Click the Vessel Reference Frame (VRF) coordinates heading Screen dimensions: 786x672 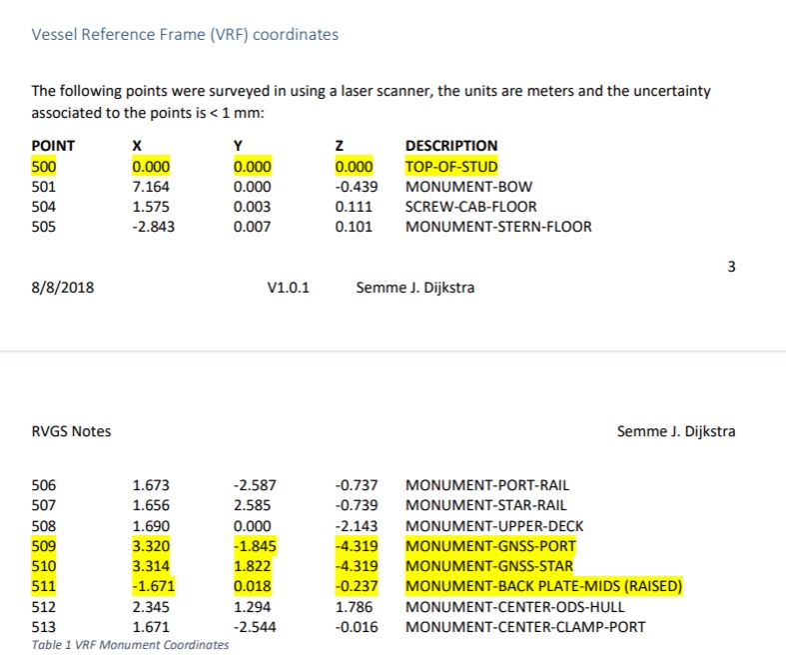[x=185, y=35]
